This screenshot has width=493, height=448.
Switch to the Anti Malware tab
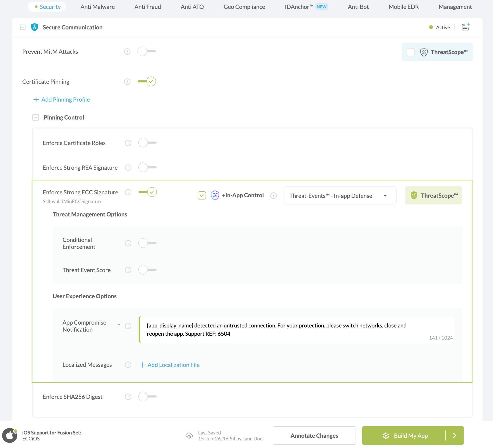tap(97, 7)
